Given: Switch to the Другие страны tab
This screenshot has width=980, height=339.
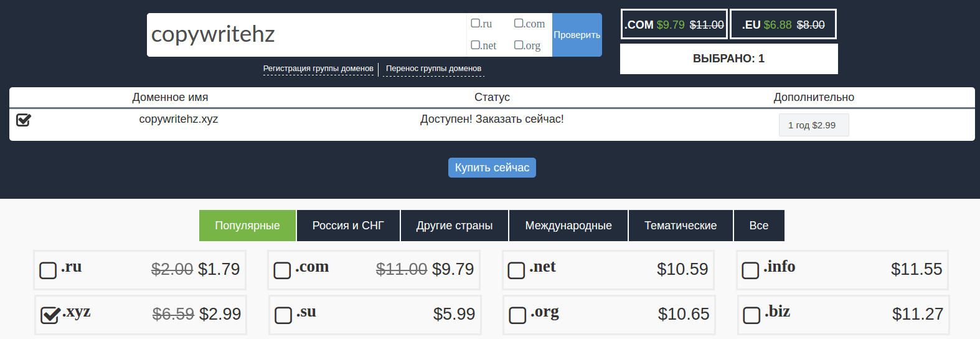Looking at the screenshot, I should pyautogui.click(x=455, y=226).
